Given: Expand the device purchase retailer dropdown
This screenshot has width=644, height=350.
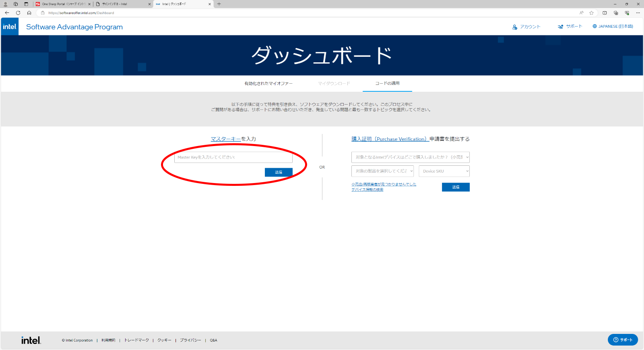Looking at the screenshot, I should [x=411, y=157].
